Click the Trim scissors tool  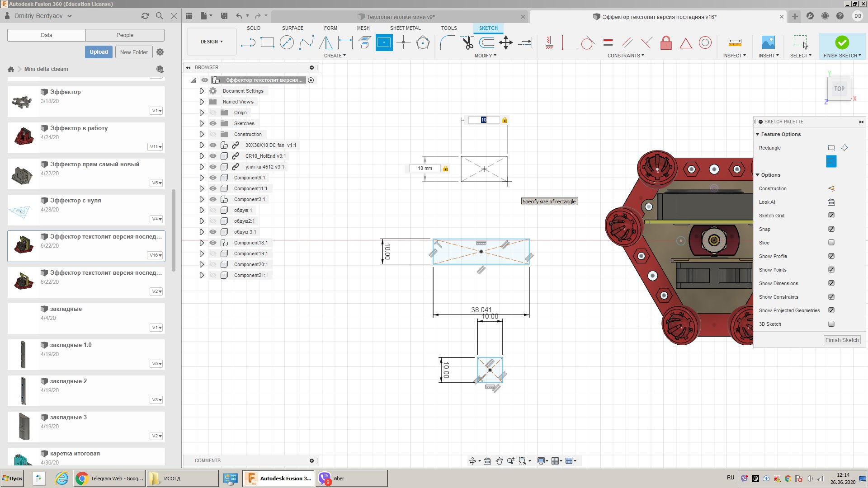pos(467,43)
